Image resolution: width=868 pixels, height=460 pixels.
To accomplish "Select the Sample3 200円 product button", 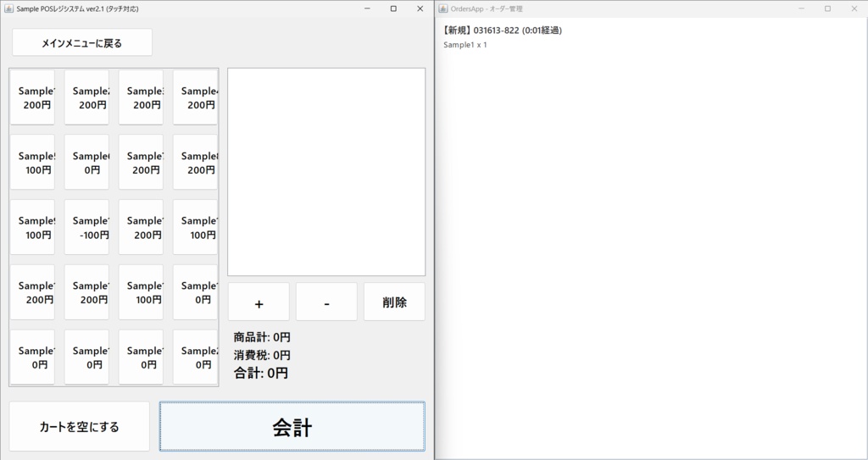I will pyautogui.click(x=142, y=97).
